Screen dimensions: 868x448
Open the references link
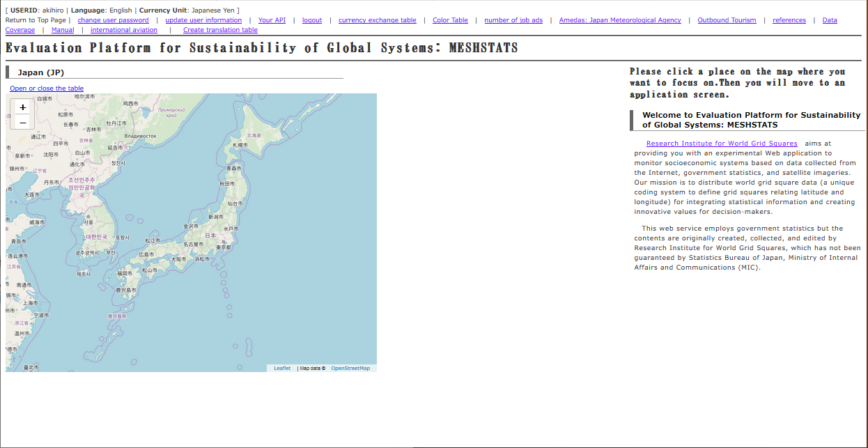tap(789, 20)
